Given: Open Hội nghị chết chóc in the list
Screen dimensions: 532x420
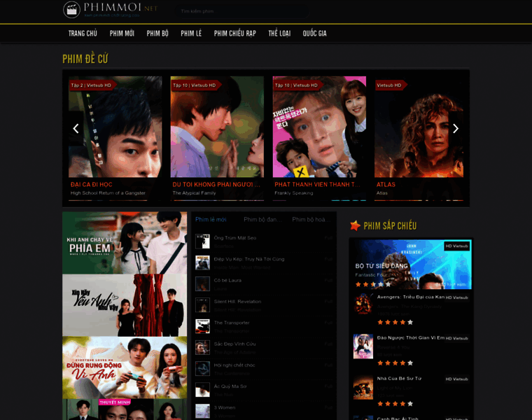Looking at the screenshot, I should point(234,365).
